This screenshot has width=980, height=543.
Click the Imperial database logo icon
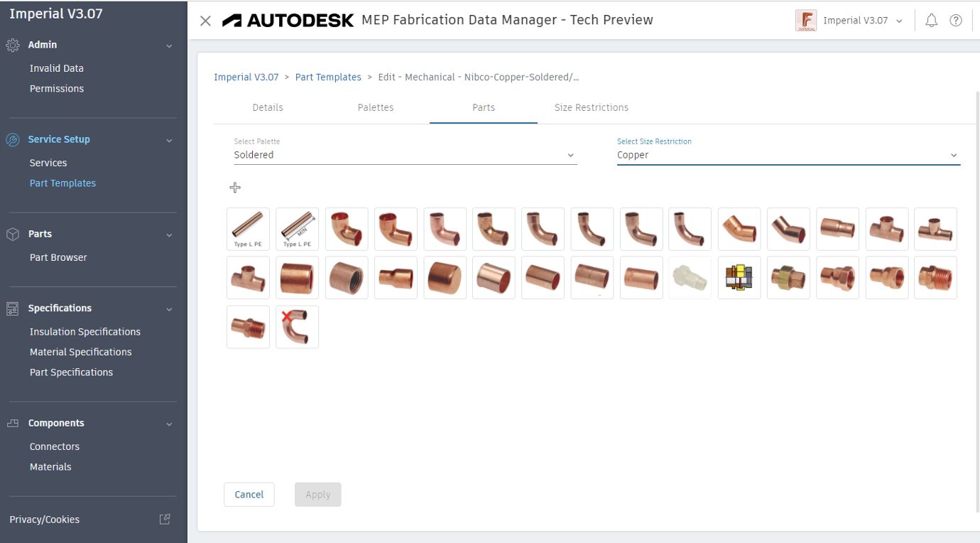point(806,21)
